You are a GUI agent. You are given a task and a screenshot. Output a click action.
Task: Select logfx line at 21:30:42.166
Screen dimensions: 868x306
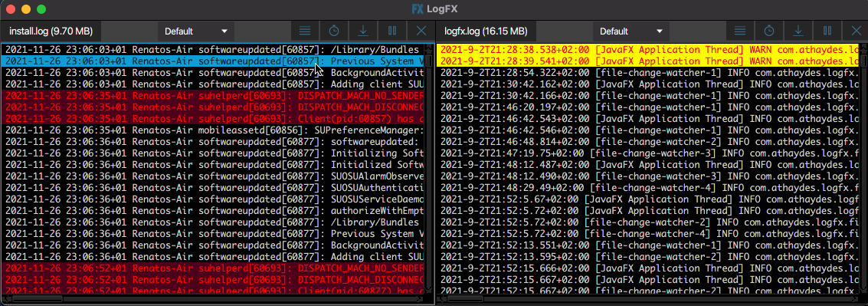click(x=647, y=95)
